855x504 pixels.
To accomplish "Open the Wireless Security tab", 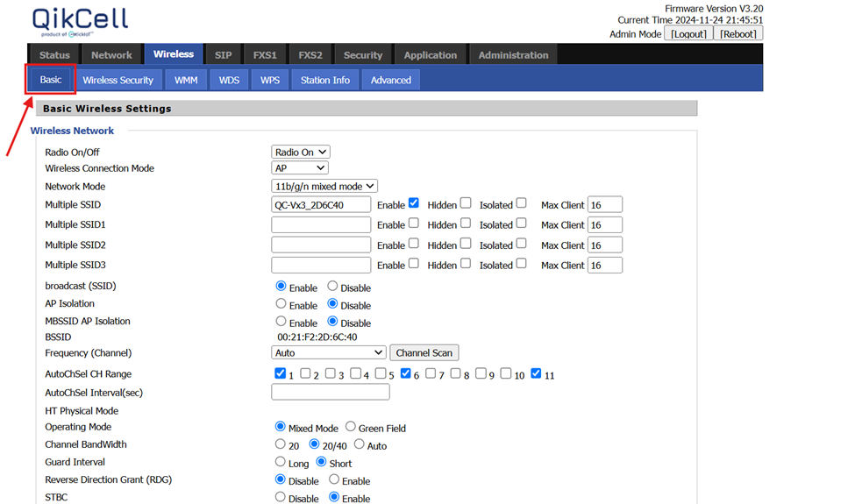I will point(118,80).
